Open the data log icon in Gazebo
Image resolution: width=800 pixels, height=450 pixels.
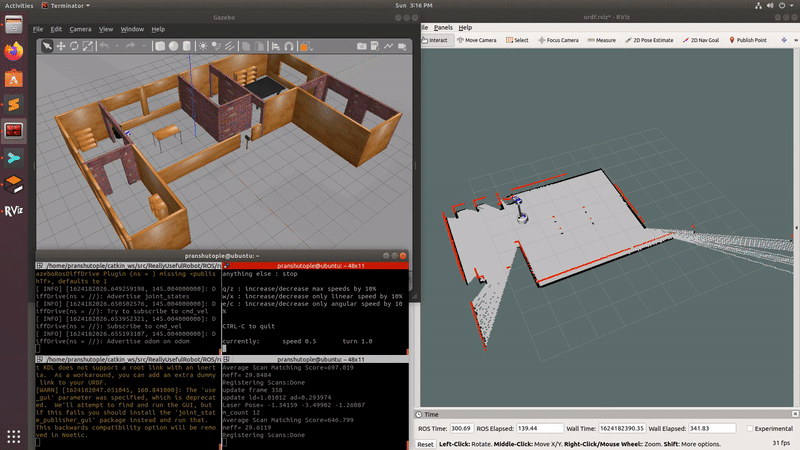[375, 46]
